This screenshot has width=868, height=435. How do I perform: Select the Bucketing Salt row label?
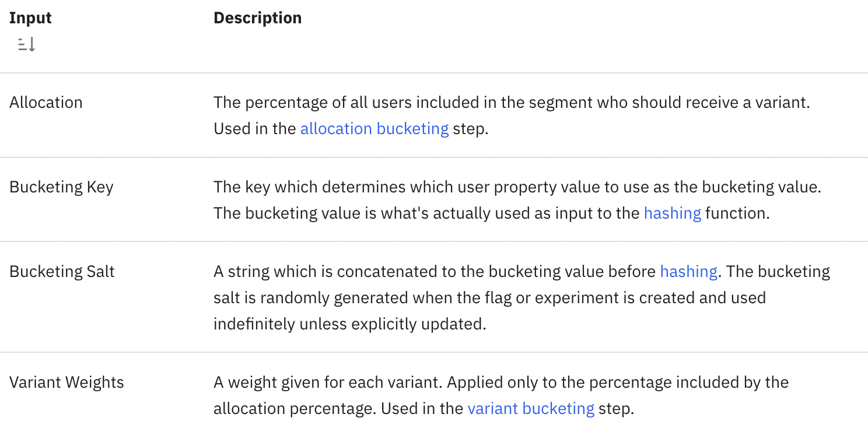pyautogui.click(x=62, y=271)
